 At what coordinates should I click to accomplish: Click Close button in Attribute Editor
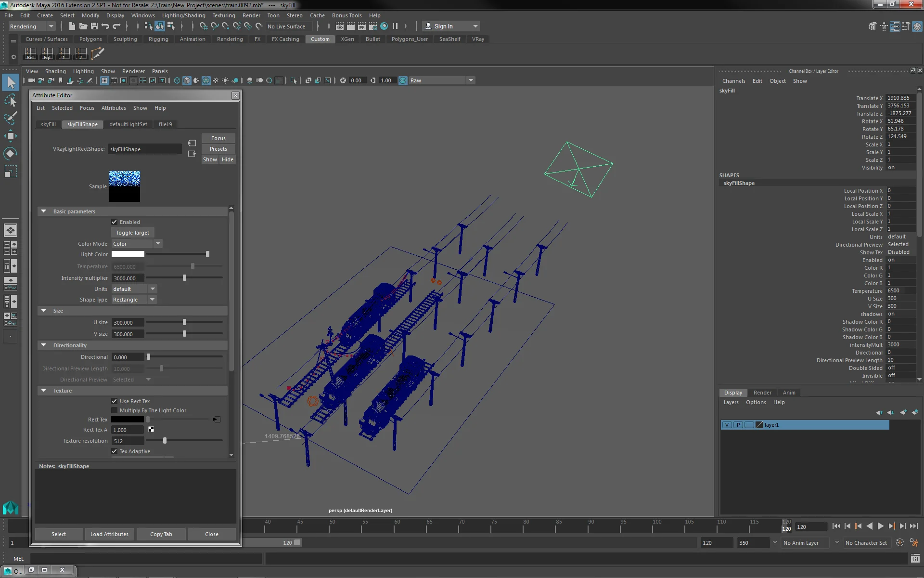(x=212, y=534)
